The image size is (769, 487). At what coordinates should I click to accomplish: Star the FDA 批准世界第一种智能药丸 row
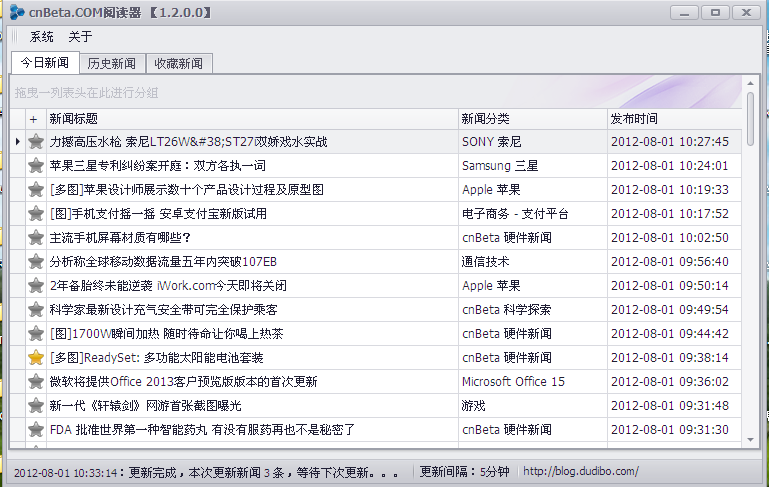pyautogui.click(x=36, y=430)
